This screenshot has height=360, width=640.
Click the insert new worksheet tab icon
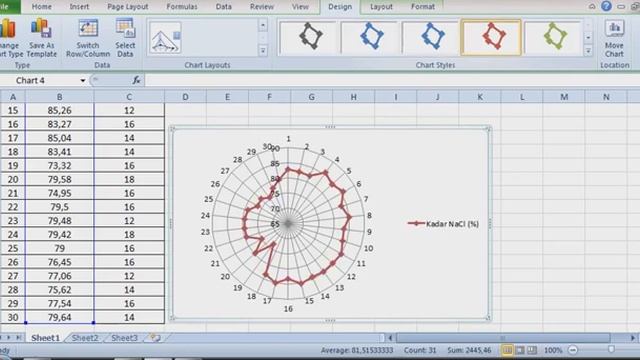156,338
